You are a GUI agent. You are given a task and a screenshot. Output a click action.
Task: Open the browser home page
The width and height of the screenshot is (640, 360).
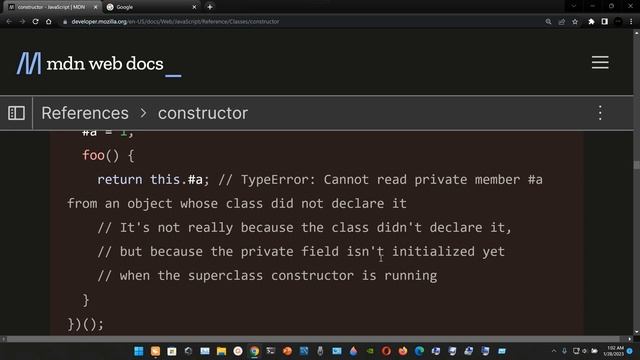coord(49,22)
